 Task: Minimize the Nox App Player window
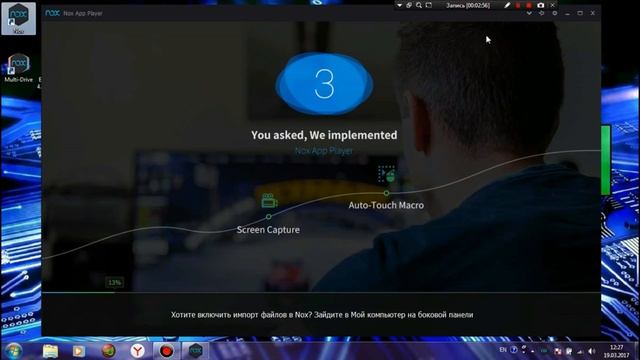pos(567,13)
